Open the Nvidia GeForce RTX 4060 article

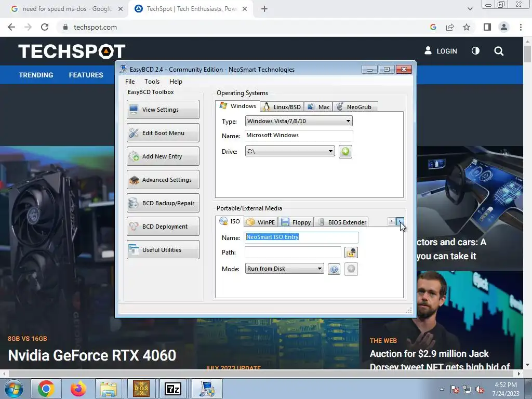[92, 355]
